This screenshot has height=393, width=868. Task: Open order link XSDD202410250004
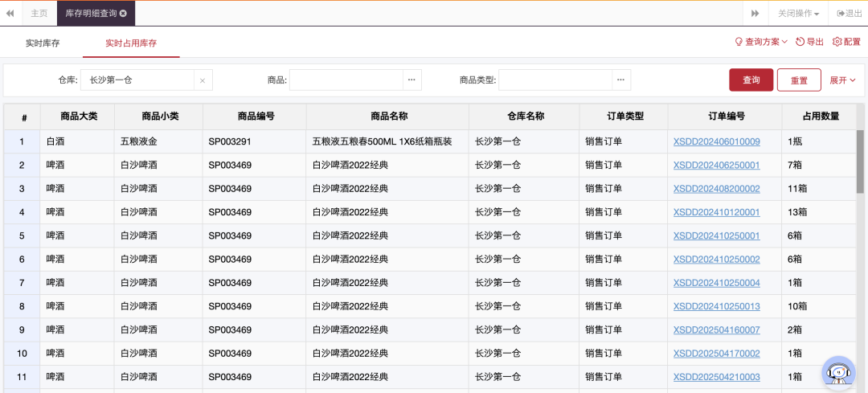[716, 283]
